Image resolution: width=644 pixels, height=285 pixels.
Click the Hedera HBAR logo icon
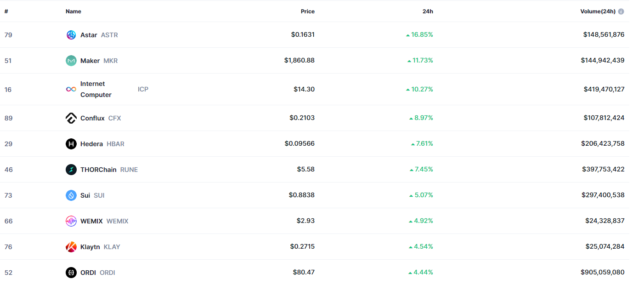[x=71, y=144]
